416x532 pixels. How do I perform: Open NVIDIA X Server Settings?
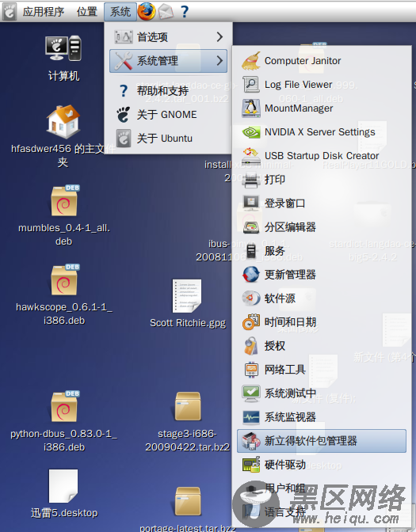pyautogui.click(x=321, y=132)
